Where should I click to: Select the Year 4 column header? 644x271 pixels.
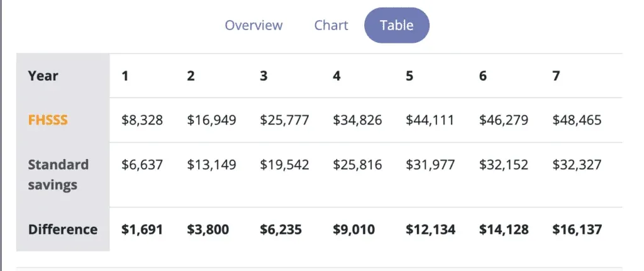pyautogui.click(x=336, y=76)
